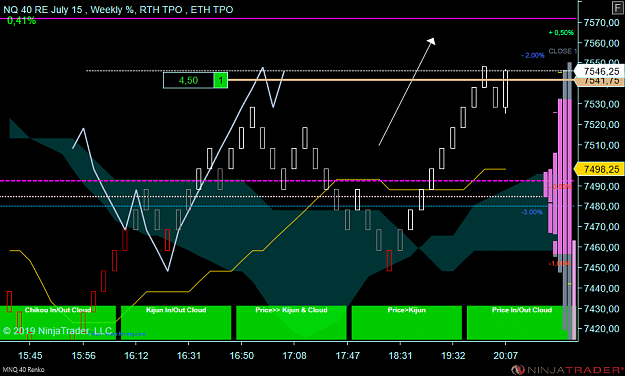Select the 4,50 profit label on the order line
This screenshot has height=376, width=625.
[x=189, y=81]
